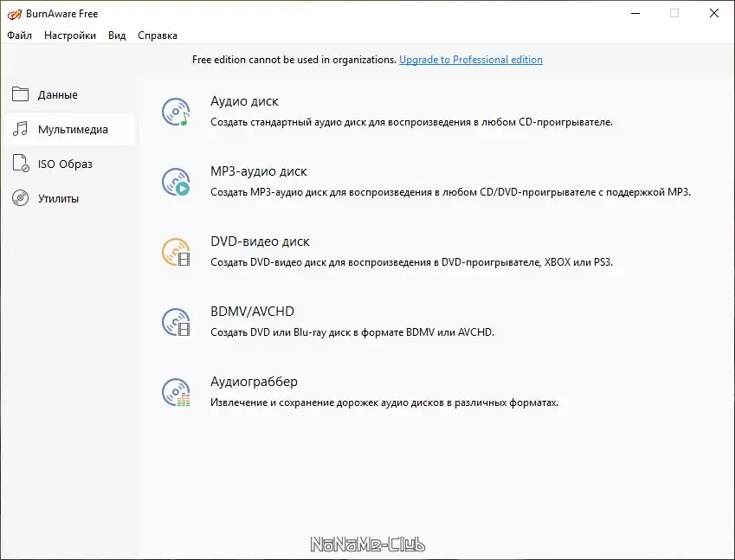
Task: Click the Аудиограббер equalizer disc icon
Action: tap(176, 392)
